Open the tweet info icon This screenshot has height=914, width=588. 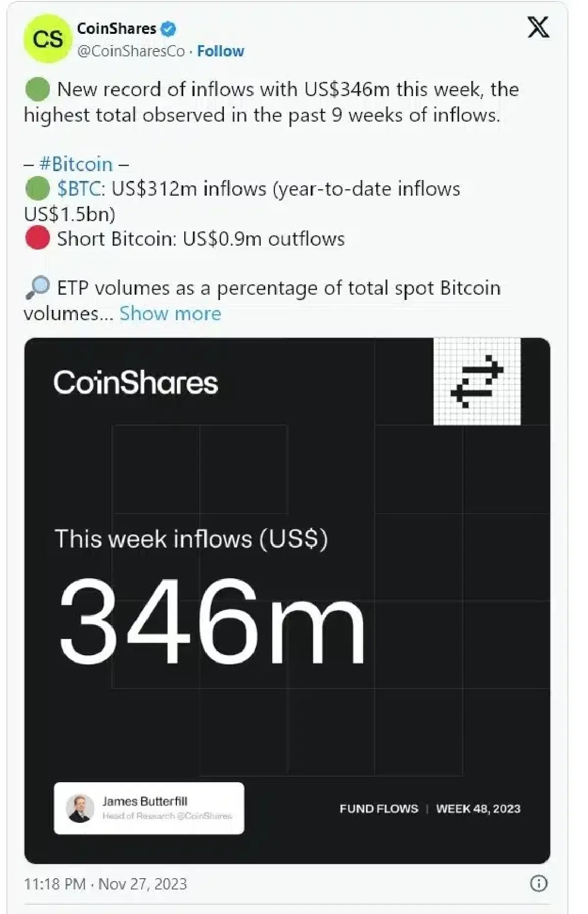539,884
